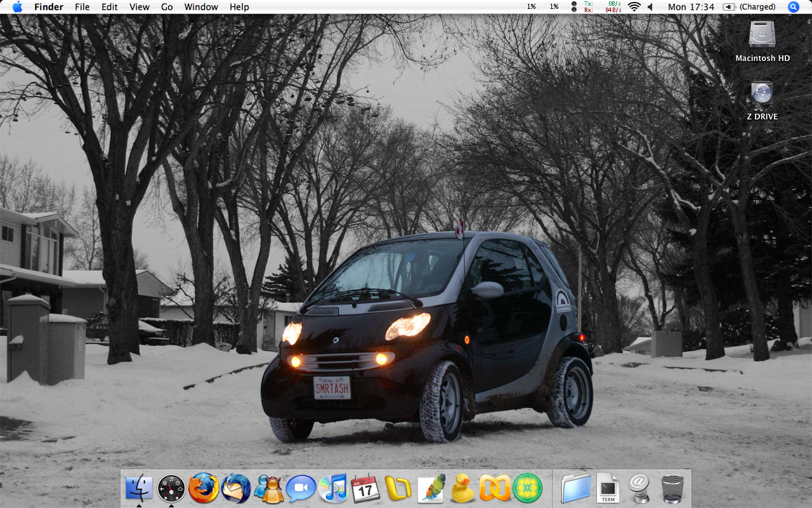Screen dimensions: 812x508
Task: Click the MSN Messenger dock icon
Action: click(x=268, y=488)
